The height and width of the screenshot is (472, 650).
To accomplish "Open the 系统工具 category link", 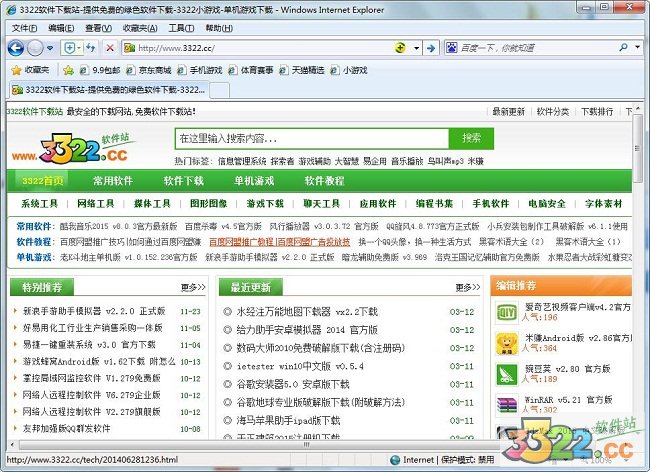I will tap(39, 203).
